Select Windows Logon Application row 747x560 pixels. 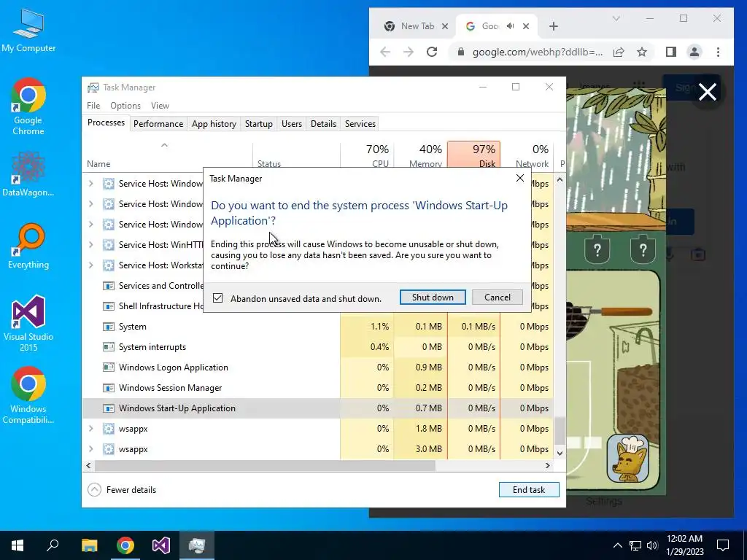(x=174, y=367)
